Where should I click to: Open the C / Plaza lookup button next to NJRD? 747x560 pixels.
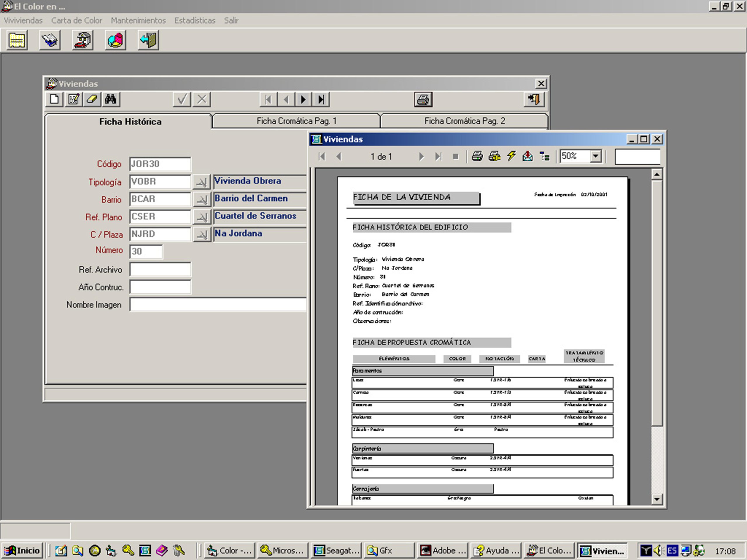coord(202,235)
